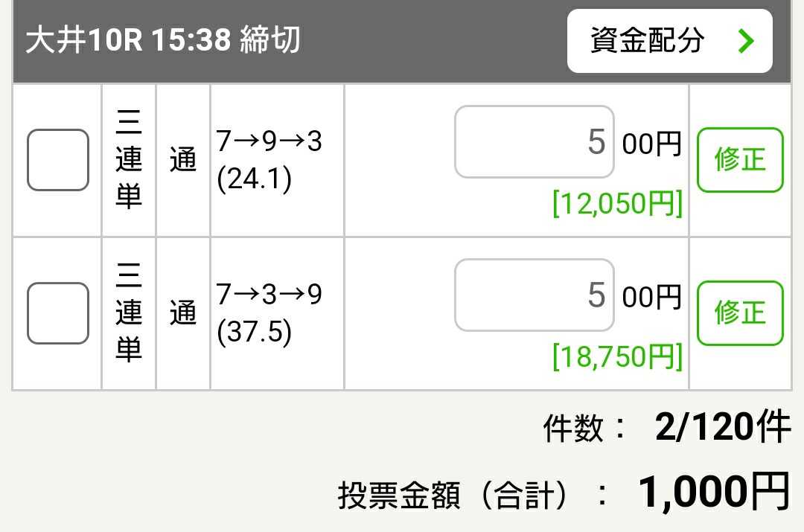Image resolution: width=804 pixels, height=532 pixels.
Task: Tap the total 投票金額 1,000円 amount
Action: coord(713,492)
